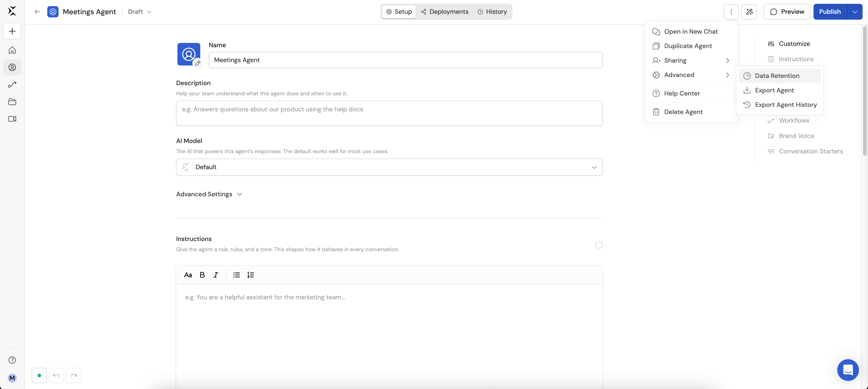Click the help question mark sidebar icon

(12, 360)
